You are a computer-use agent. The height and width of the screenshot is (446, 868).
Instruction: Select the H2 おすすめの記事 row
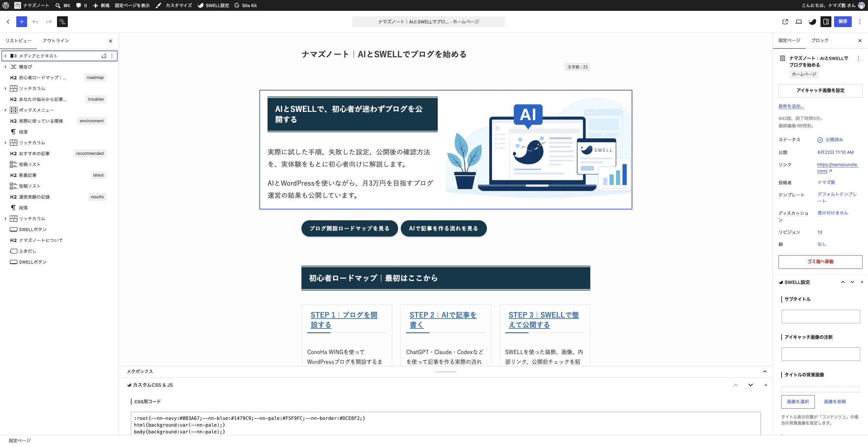(59, 154)
